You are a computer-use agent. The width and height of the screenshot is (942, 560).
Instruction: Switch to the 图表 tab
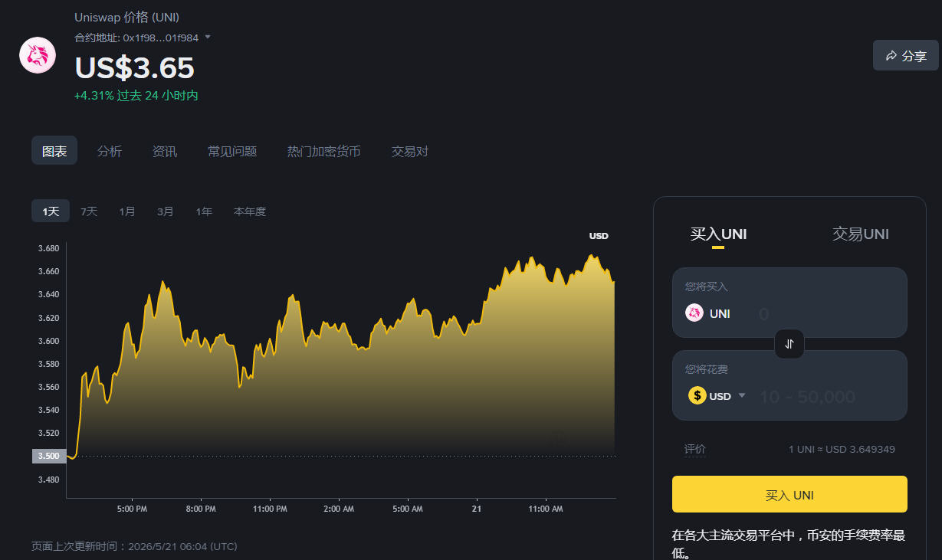54,151
